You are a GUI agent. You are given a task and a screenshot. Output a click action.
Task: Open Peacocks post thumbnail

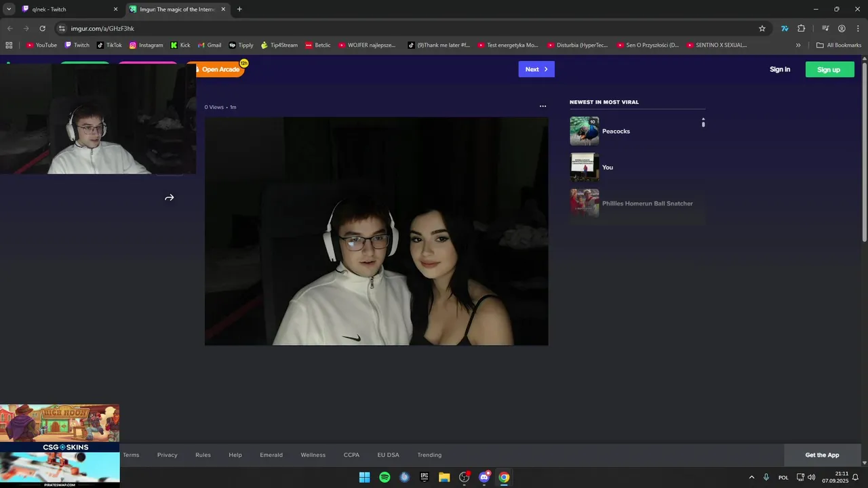tap(585, 131)
